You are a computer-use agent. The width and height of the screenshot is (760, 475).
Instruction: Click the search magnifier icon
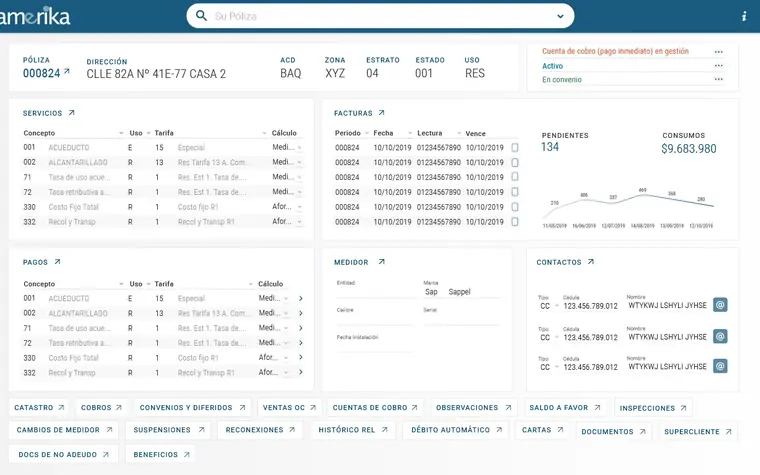pos(201,16)
